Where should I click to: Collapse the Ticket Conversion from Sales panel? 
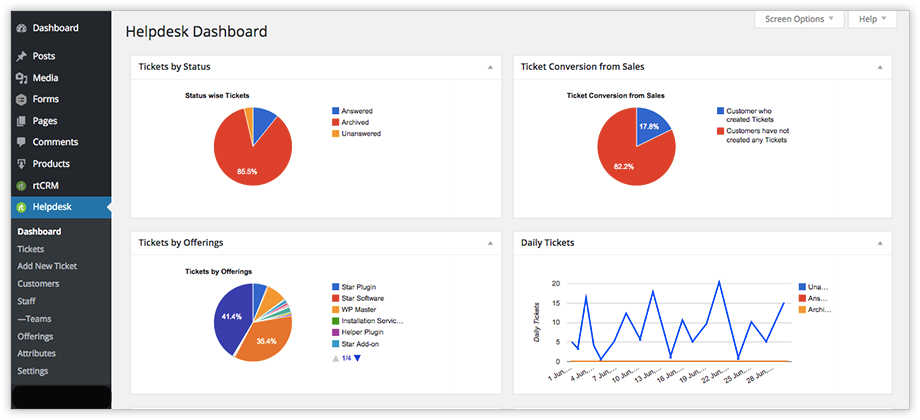(x=880, y=67)
